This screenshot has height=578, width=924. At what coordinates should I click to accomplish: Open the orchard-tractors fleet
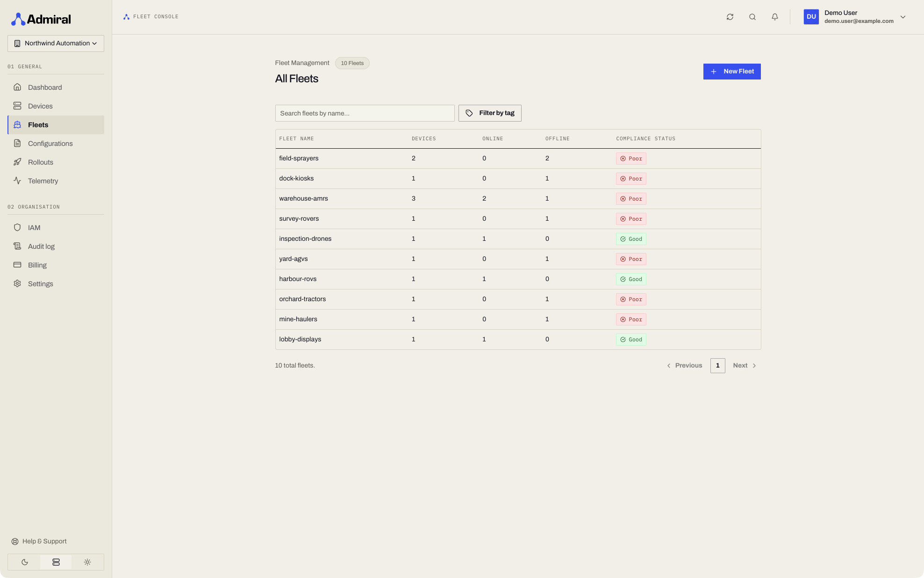(518, 299)
